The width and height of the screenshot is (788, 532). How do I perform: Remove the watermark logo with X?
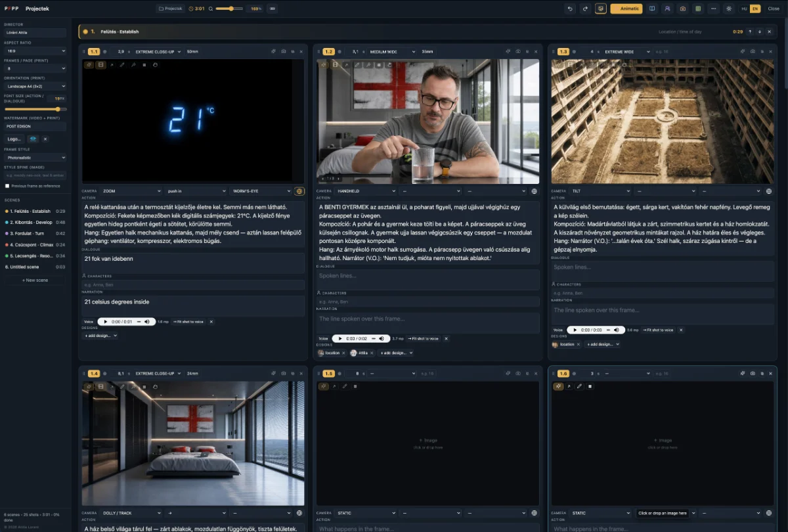(x=45, y=139)
